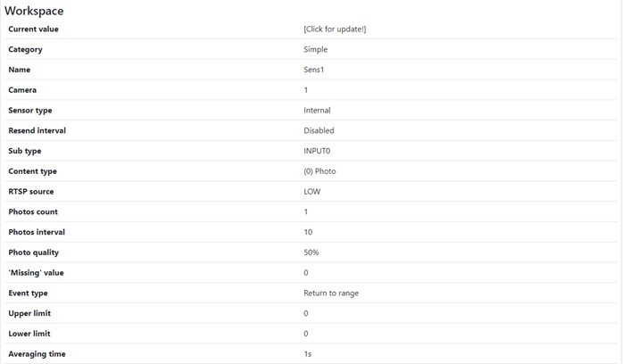
Task: Select the 'Disabled' resend interval value
Action: click(x=319, y=130)
